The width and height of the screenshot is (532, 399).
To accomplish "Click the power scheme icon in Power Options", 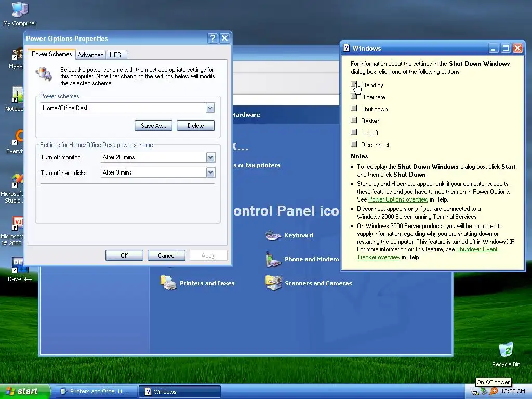I will click(x=44, y=74).
